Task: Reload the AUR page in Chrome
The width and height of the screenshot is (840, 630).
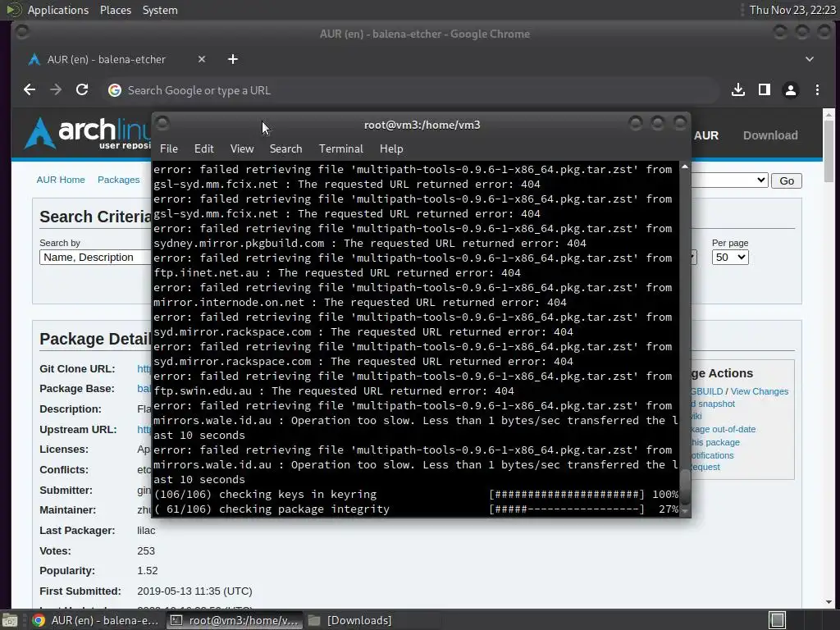Action: (82, 90)
